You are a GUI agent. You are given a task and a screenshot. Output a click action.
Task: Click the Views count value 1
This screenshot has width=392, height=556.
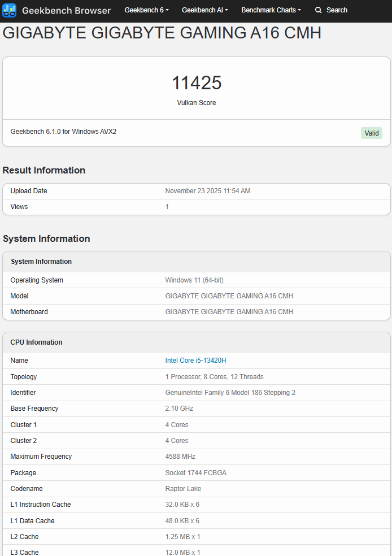[167, 207]
